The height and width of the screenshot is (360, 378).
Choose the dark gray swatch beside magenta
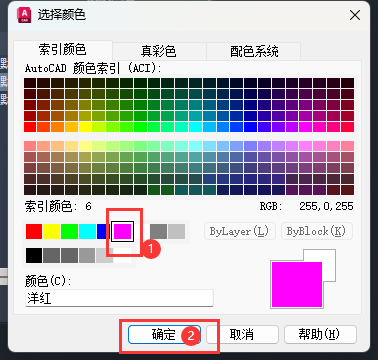click(158, 231)
